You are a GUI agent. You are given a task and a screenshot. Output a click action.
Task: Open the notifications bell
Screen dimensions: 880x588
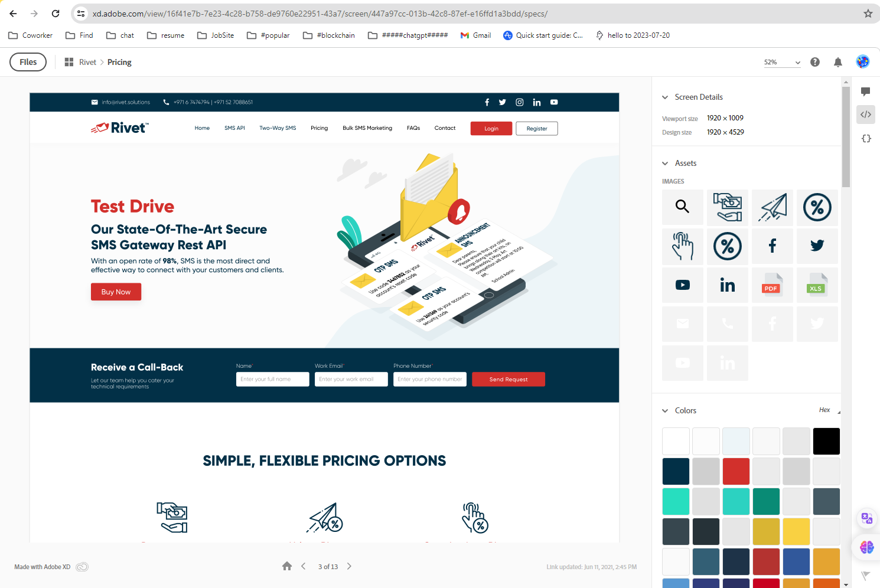837,62
